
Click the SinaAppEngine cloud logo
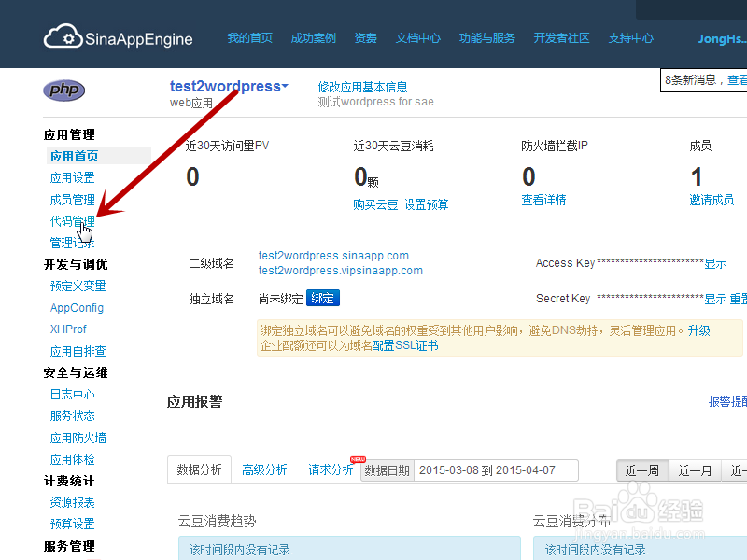point(119,37)
